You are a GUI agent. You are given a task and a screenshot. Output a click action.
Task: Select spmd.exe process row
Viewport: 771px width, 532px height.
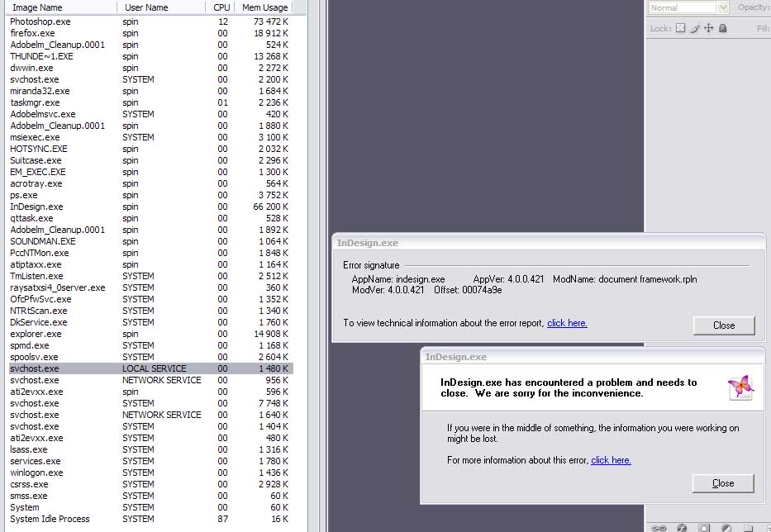tap(151, 345)
